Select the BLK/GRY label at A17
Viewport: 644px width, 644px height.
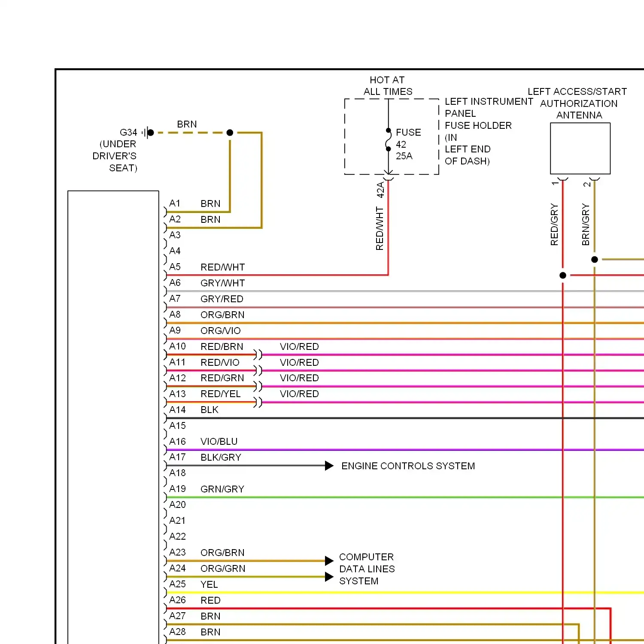tap(221, 457)
